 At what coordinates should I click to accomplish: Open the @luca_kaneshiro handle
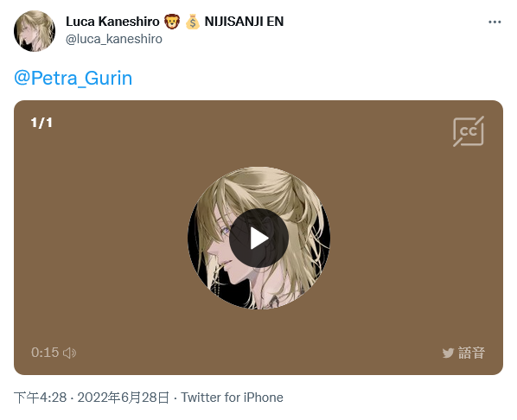pyautogui.click(x=114, y=39)
